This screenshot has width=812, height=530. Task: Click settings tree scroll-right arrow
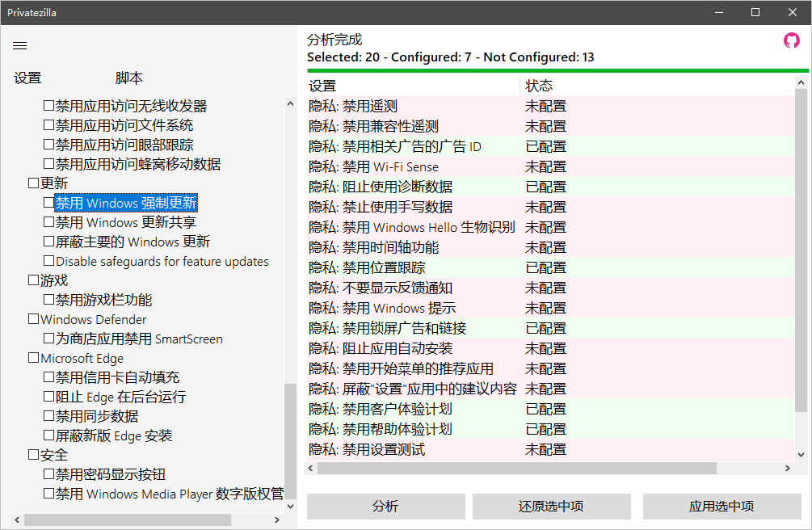click(x=277, y=519)
